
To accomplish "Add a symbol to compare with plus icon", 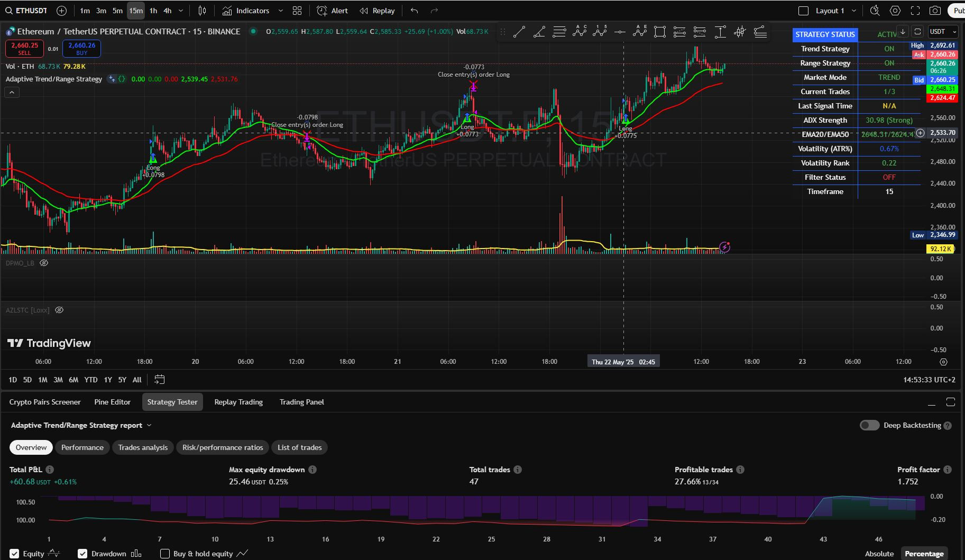I will tap(61, 11).
